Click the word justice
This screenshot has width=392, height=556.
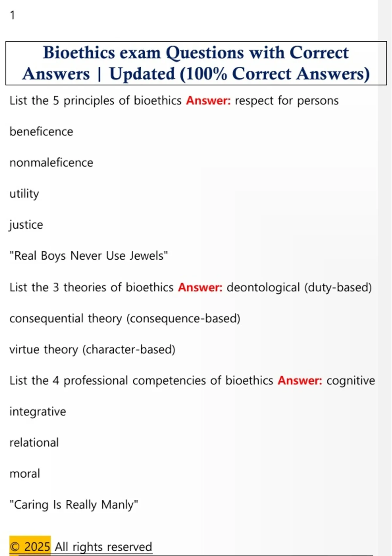coord(26,225)
